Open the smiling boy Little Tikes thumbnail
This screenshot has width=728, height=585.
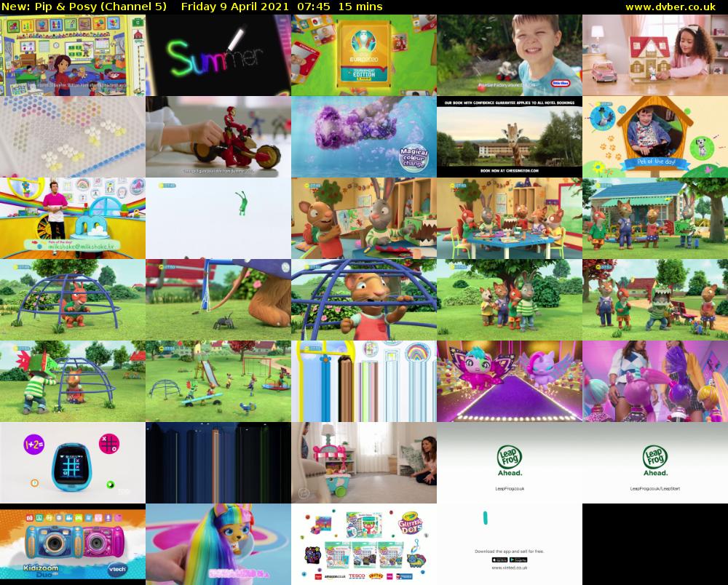(x=510, y=55)
